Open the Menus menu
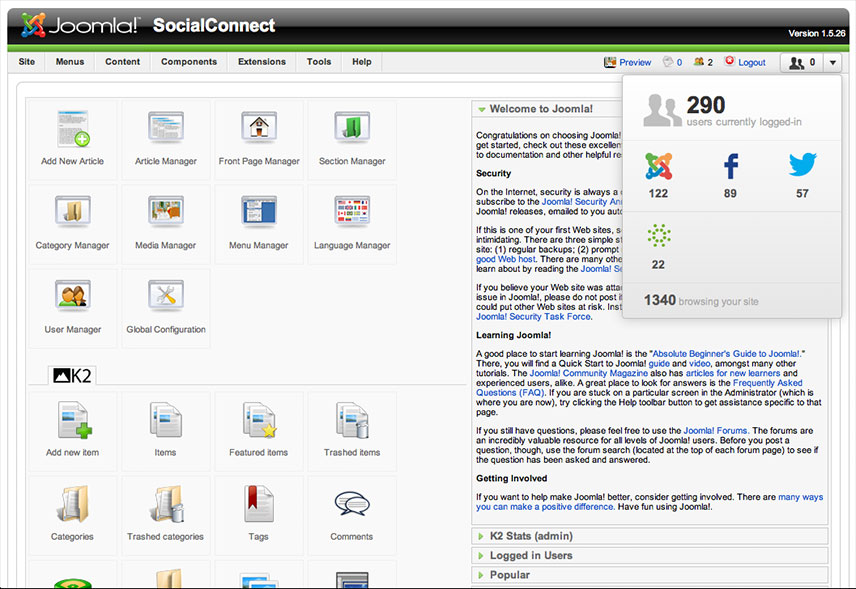 70,62
